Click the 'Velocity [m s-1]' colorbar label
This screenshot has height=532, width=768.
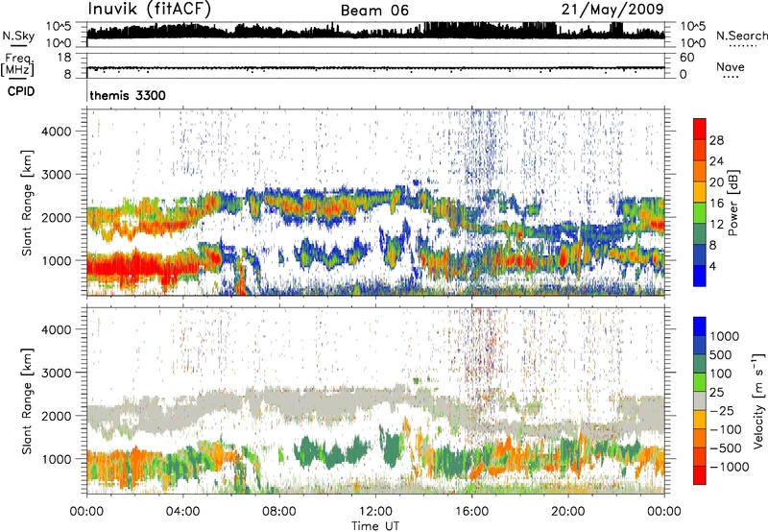pyautogui.click(x=758, y=400)
